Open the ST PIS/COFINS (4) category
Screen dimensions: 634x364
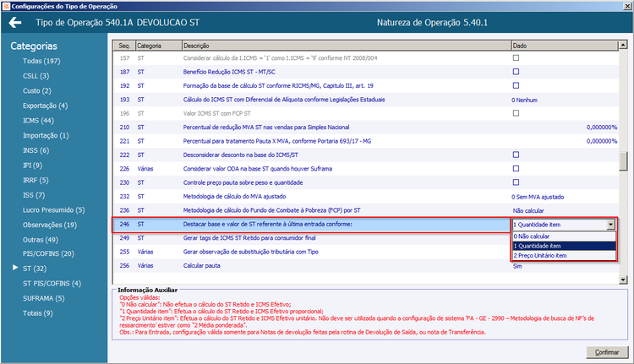pyautogui.click(x=52, y=284)
